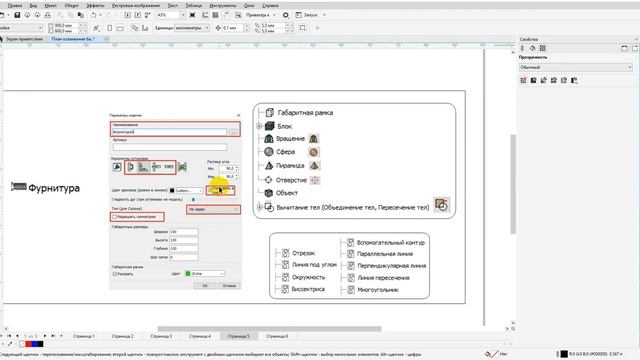Click the Import icon

(x=128, y=15)
